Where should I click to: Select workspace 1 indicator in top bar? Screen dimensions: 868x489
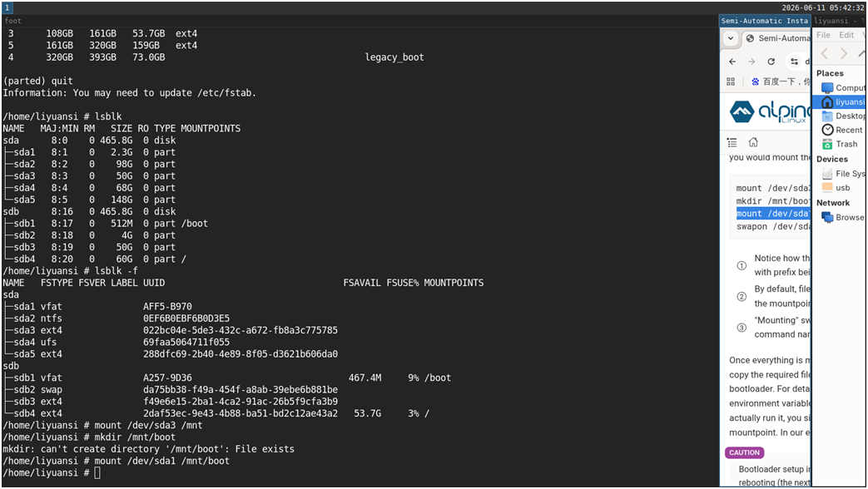(x=7, y=7)
